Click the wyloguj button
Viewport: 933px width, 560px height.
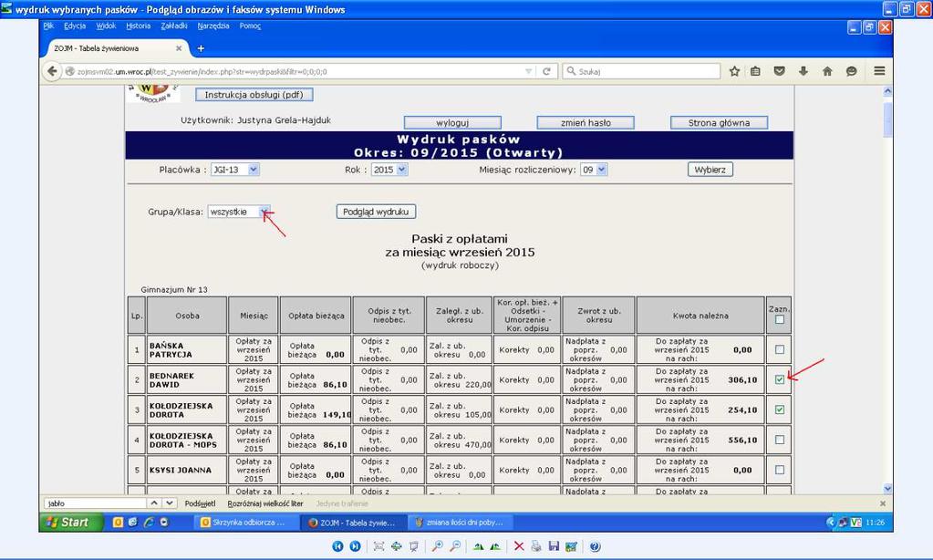452,122
